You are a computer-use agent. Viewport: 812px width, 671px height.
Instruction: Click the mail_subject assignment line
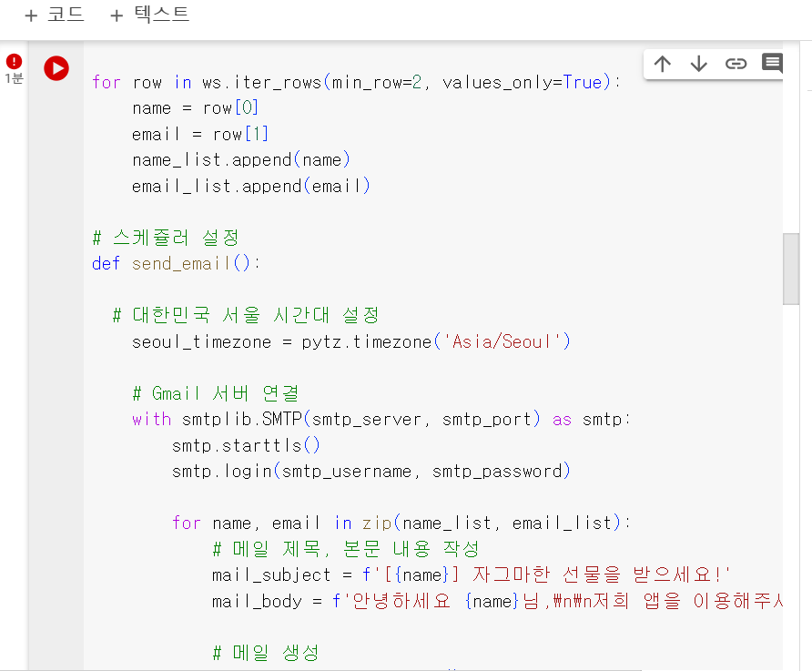pos(472,574)
